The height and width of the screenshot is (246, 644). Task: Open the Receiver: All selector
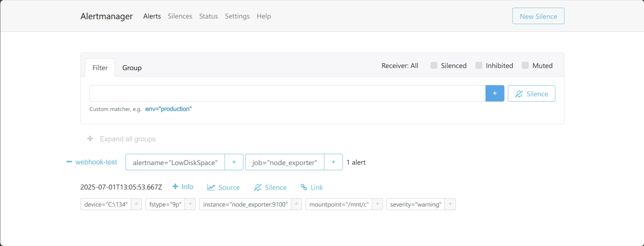coord(400,66)
